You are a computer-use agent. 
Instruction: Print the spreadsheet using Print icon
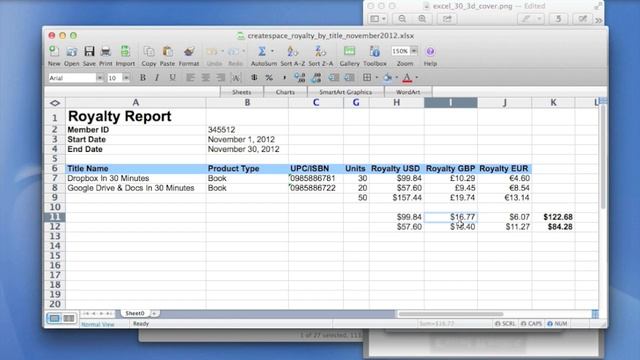pyautogui.click(x=106, y=51)
